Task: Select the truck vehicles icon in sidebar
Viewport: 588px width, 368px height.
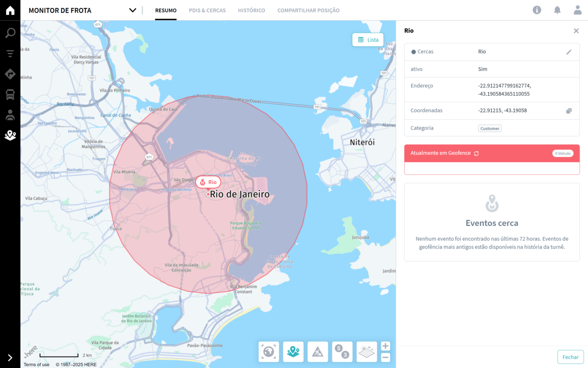Action: coord(10,95)
